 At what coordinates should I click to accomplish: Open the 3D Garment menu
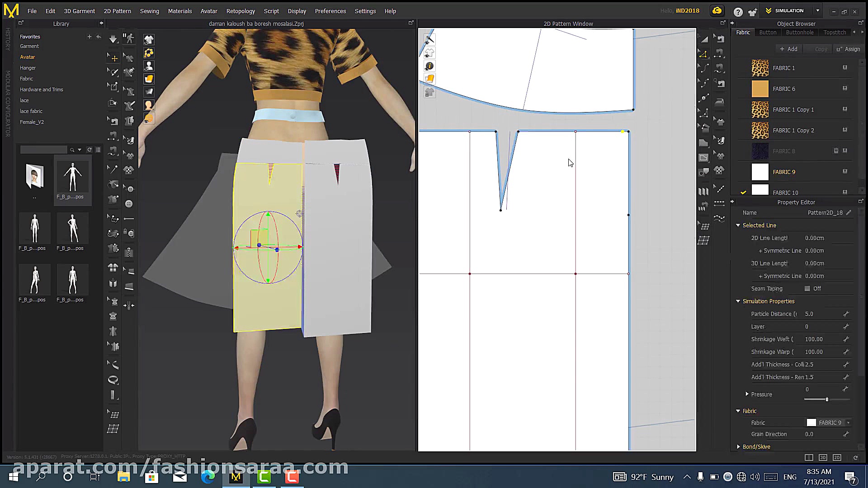point(79,11)
